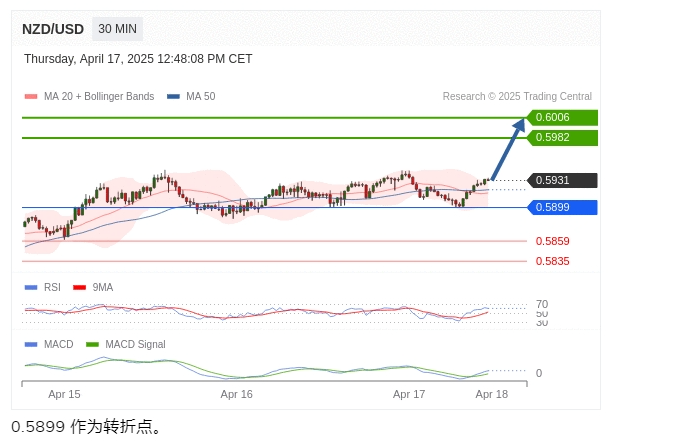
Task: Click the Apr 16 date axis label
Action: (x=237, y=395)
